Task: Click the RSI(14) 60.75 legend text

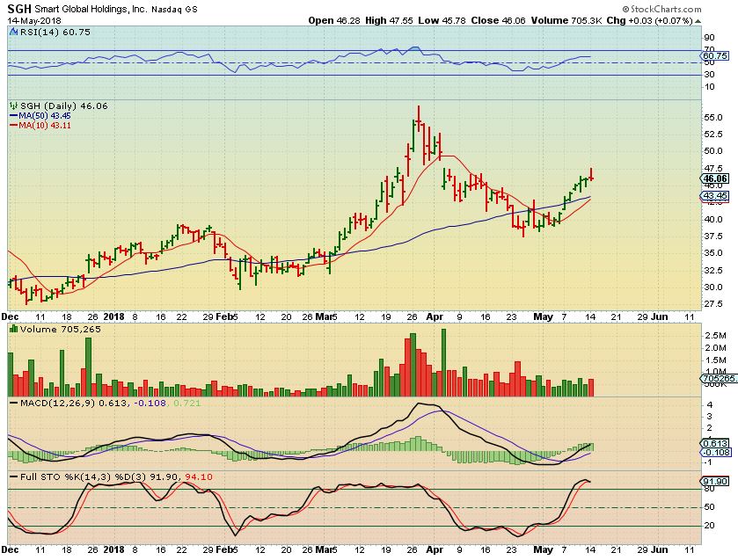Action: tap(55, 32)
